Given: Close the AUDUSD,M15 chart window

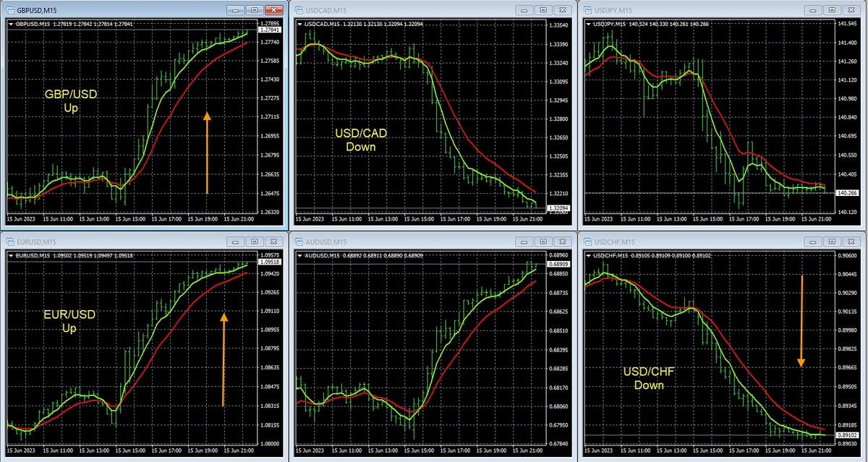Looking at the screenshot, I should coord(563,241).
